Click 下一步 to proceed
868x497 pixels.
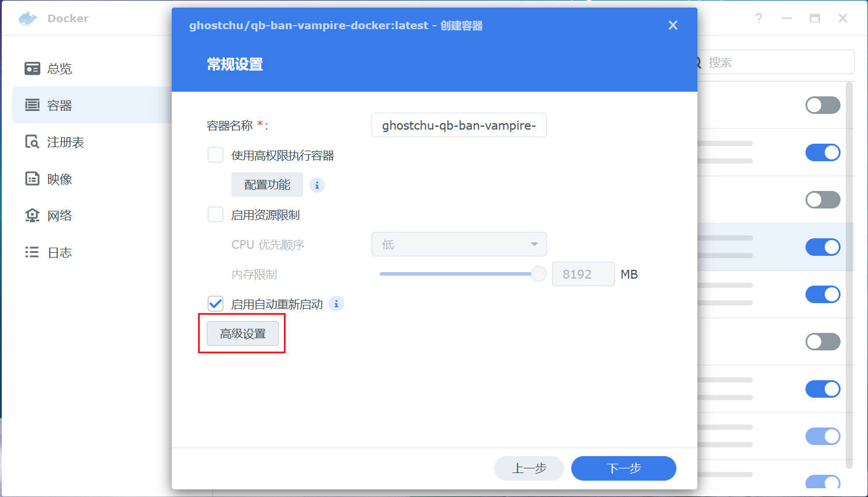click(x=623, y=468)
